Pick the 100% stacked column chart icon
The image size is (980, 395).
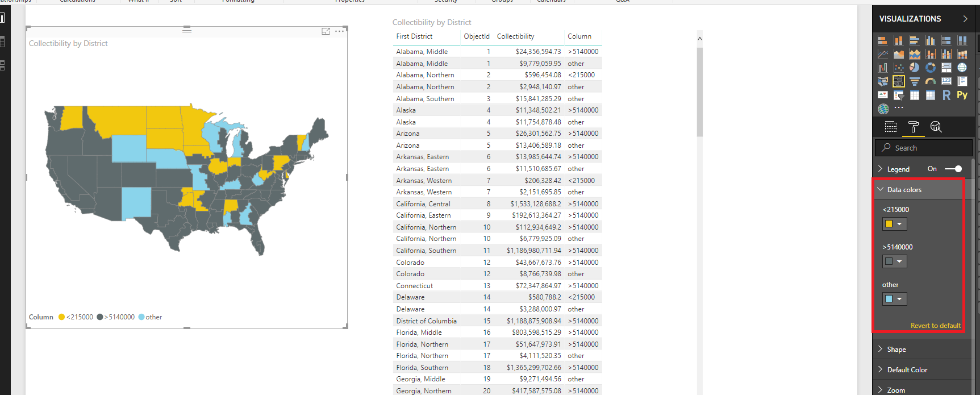[962, 40]
